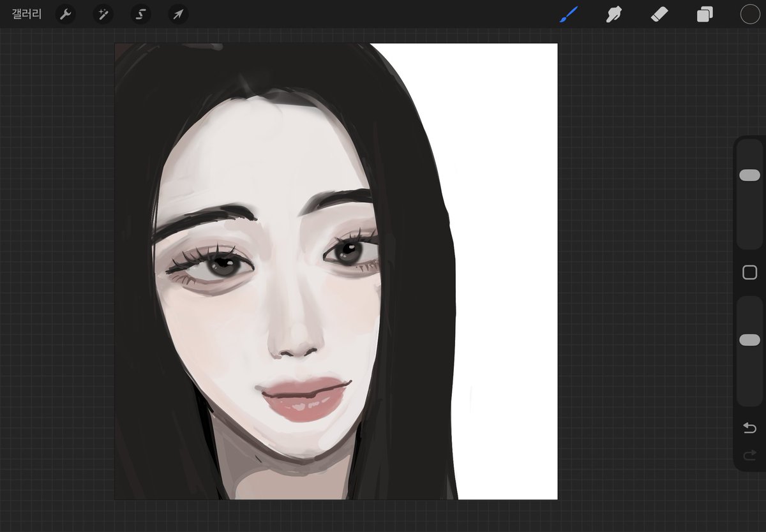
Task: Adjust the brush size slider handle
Action: (x=749, y=175)
